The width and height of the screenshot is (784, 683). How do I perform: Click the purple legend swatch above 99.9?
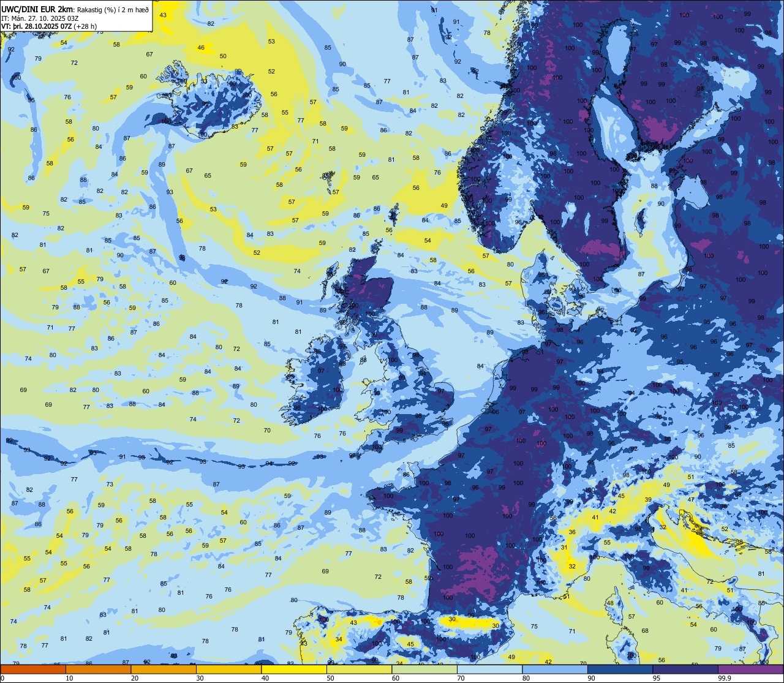pyautogui.click(x=750, y=669)
